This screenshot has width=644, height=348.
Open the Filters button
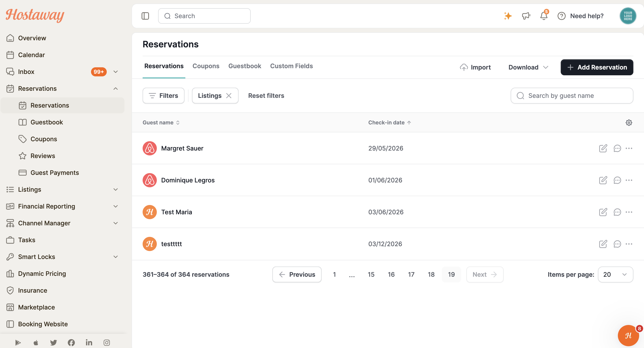(163, 96)
